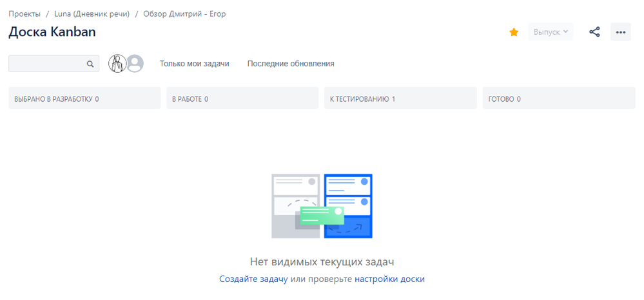Select ВЫБРАНО В РАЗРАБОТКУ column header
Screen dimensions: 644x300
tap(84, 98)
